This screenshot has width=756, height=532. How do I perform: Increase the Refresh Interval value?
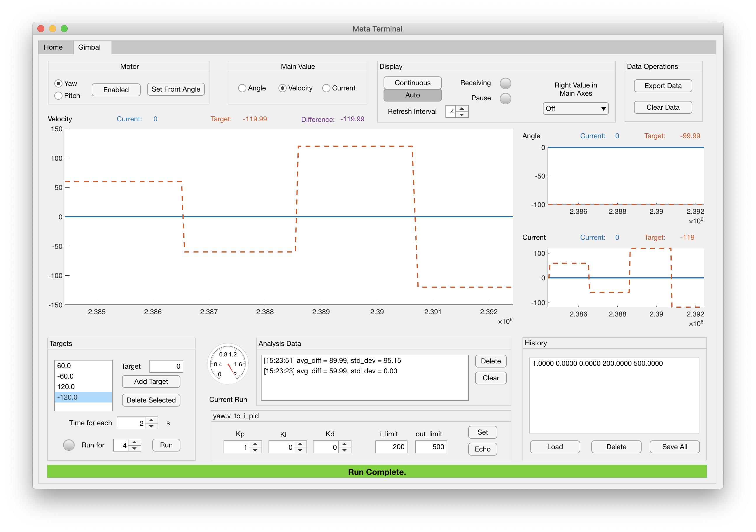[x=462, y=108]
